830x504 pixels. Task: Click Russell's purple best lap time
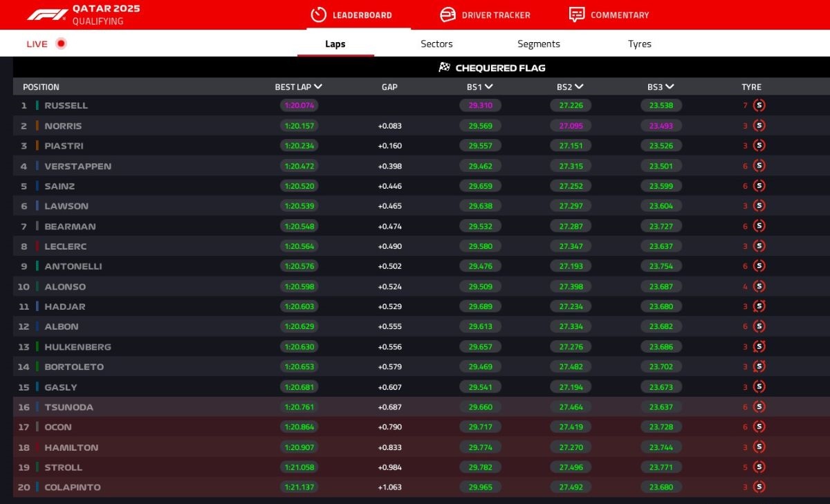coord(299,106)
